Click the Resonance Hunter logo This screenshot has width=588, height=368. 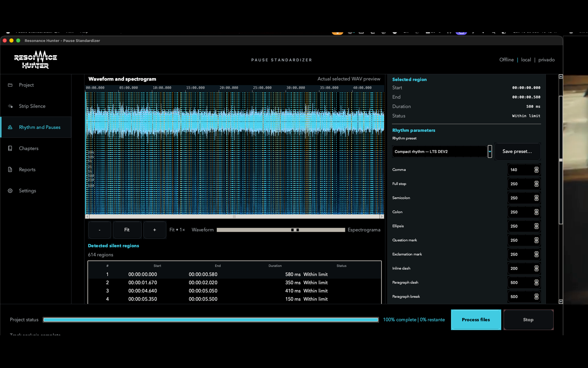tap(36, 60)
